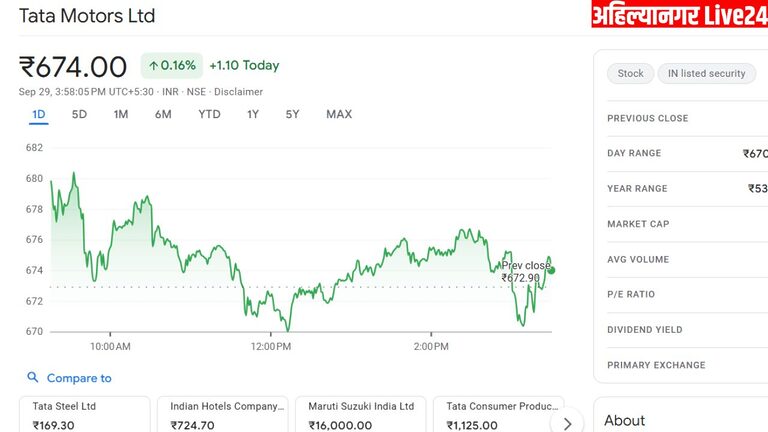Click the next arrow on comparison cards
The height and width of the screenshot is (432, 768).
point(567,423)
